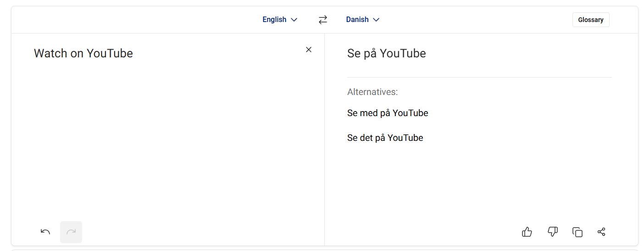Share the translation
Screen dimensions: 644x251
coord(602,232)
